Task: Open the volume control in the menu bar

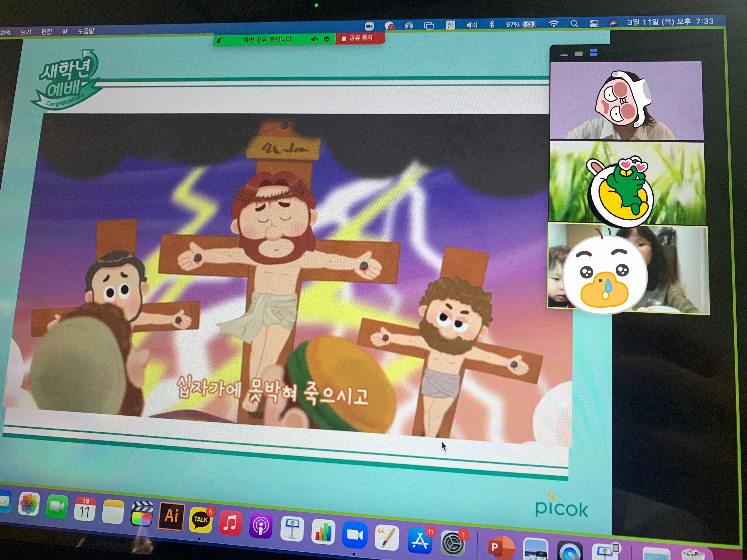Action: point(472,25)
